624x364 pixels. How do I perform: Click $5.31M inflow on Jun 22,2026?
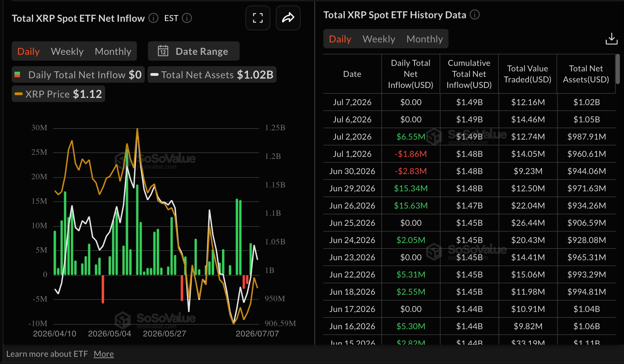click(x=411, y=275)
